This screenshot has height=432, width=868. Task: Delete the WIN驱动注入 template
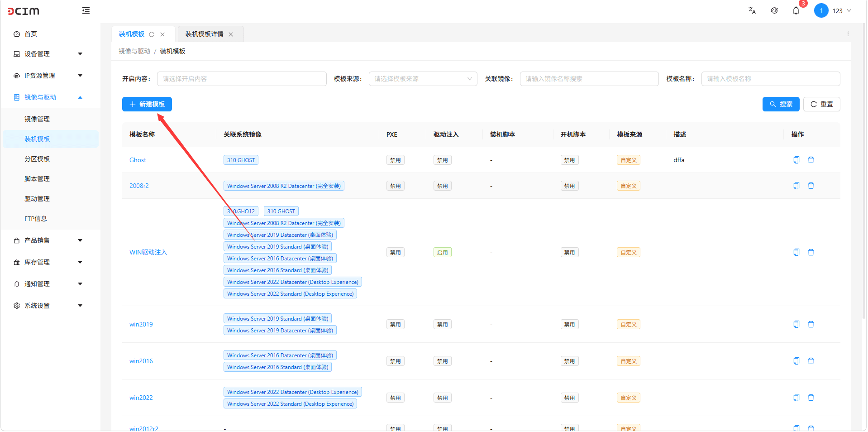[x=811, y=252]
